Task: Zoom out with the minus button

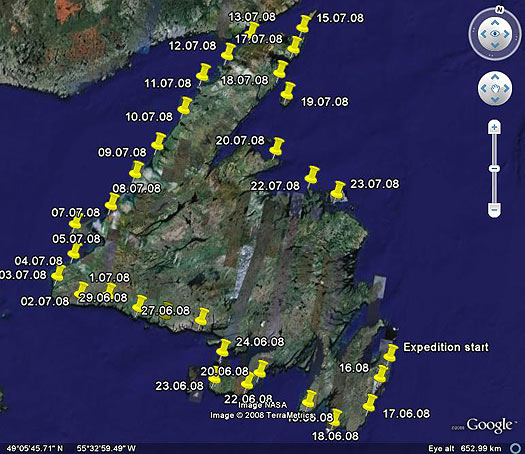Action: pos(494,209)
